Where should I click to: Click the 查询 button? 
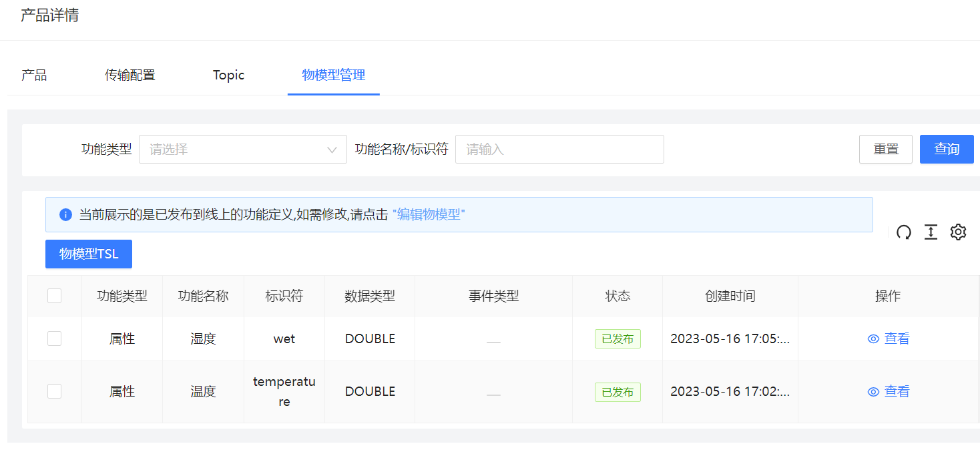[x=946, y=150]
